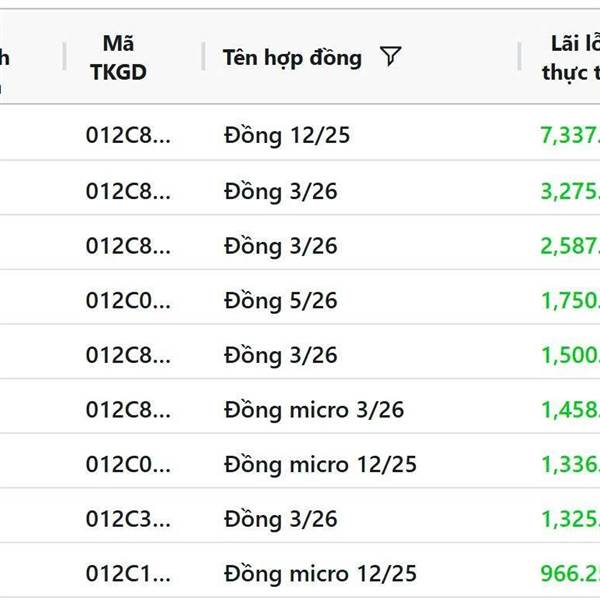This screenshot has width=600, height=600.
Task: Click the profit value starting with 2,587
Action: tap(570, 246)
